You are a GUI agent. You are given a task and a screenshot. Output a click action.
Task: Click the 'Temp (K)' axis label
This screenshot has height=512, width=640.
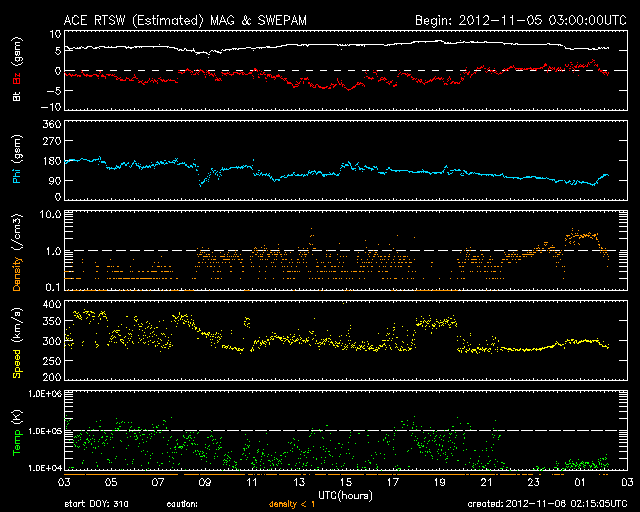17,433
